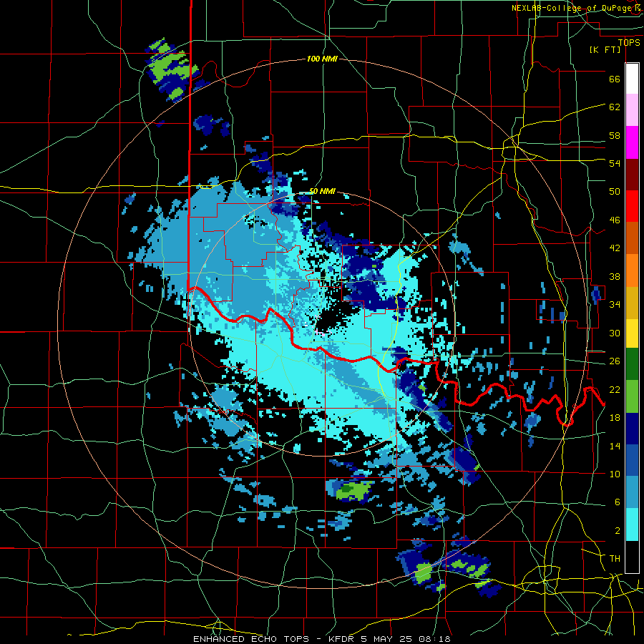The height and width of the screenshot is (644, 644).
Task: Click the bright orange legend swatch
Action: tap(632, 270)
